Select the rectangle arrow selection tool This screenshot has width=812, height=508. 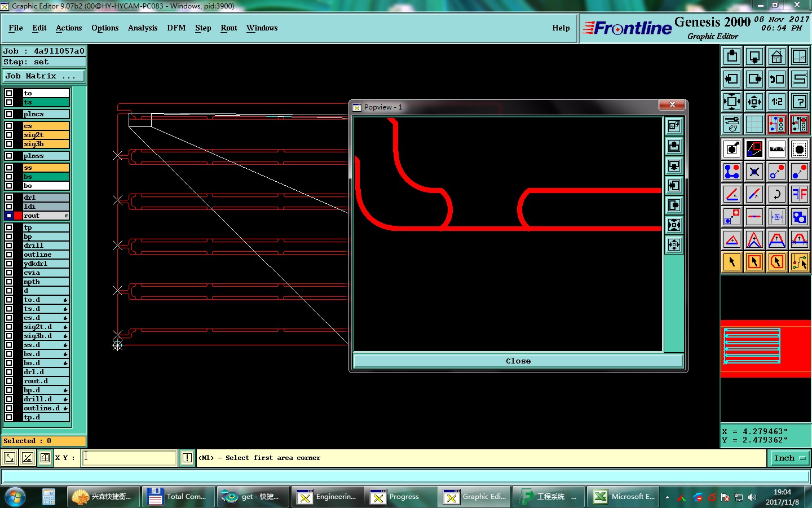(754, 262)
